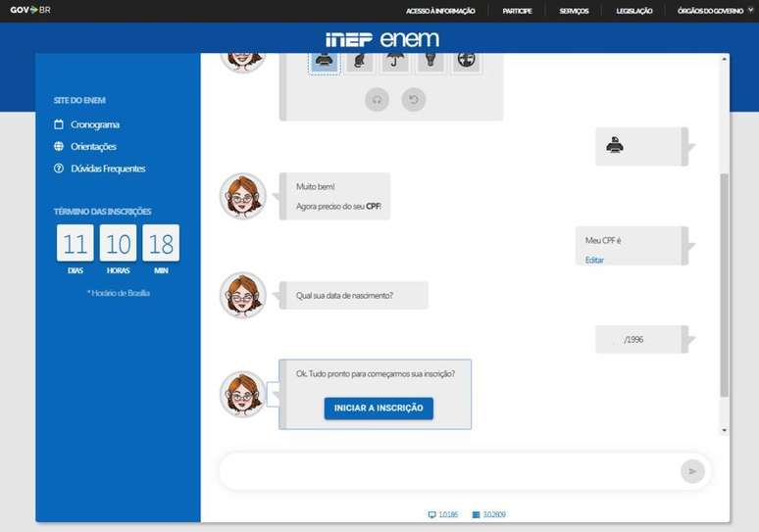Viewport: 759px width, 532px height.
Task: Expand the Órgãos do Governo dropdown
Action: (715, 11)
